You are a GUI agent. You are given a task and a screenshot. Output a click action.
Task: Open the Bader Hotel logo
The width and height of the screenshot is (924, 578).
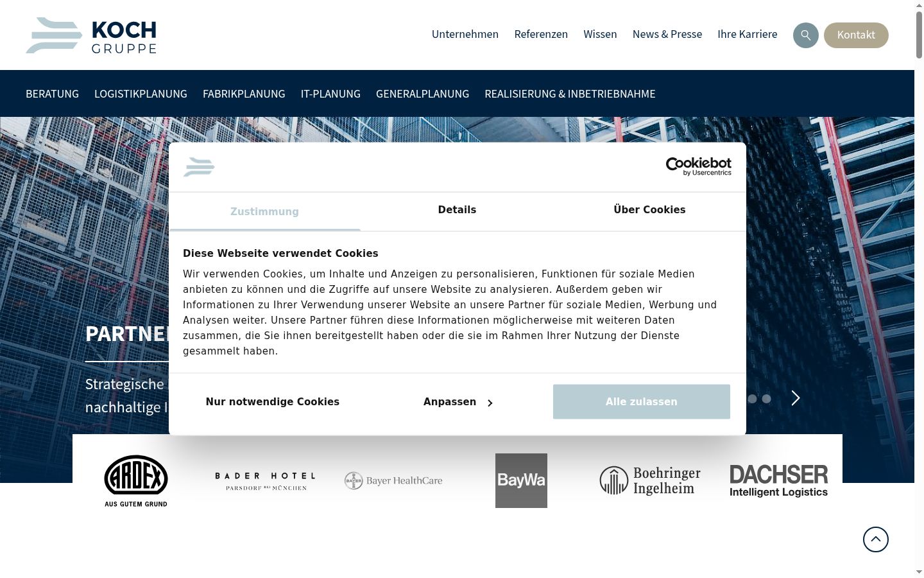[265, 481]
